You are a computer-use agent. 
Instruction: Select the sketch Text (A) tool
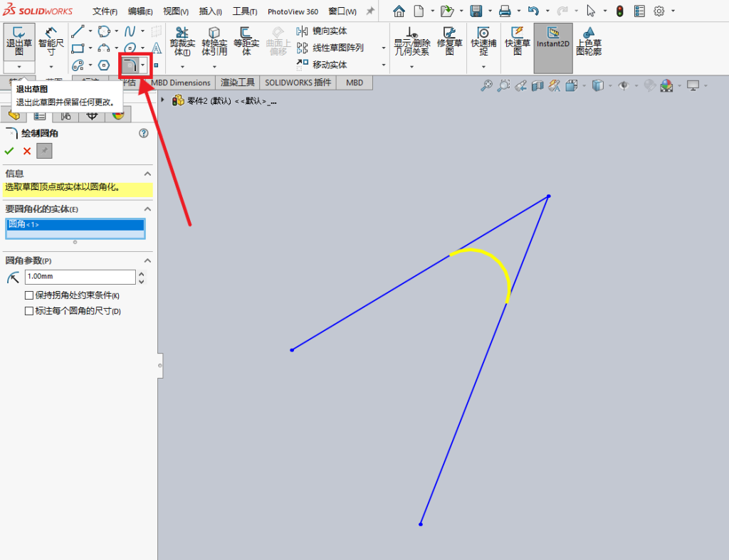click(x=157, y=48)
